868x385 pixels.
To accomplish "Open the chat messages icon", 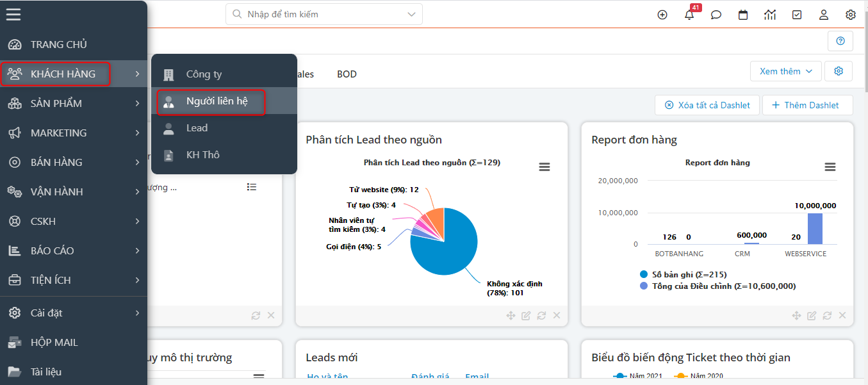I will click(x=716, y=15).
